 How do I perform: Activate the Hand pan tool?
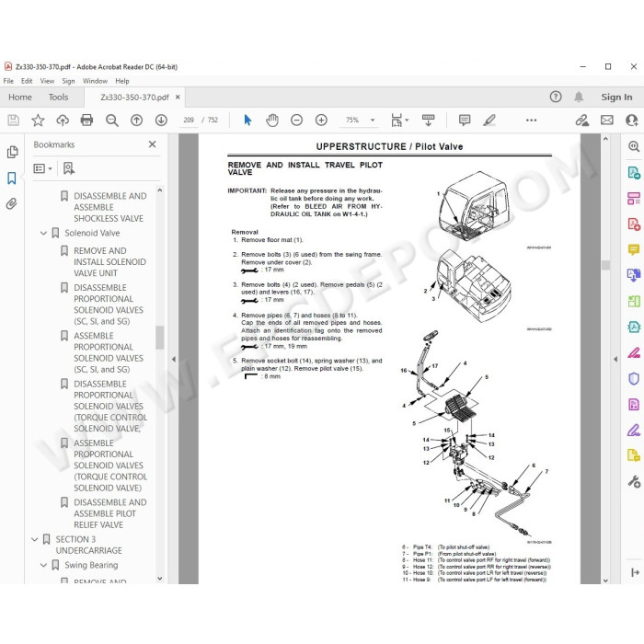coord(272,120)
